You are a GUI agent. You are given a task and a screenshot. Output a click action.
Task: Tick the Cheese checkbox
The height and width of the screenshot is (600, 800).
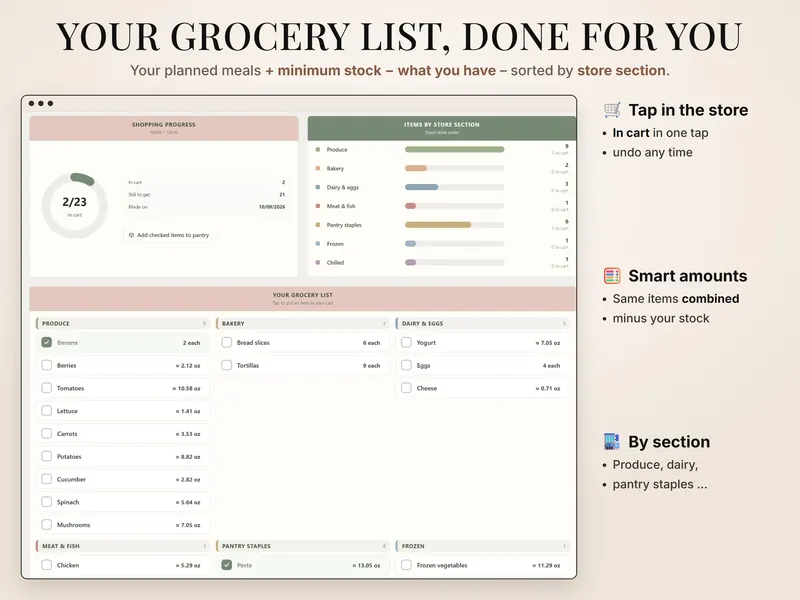(406, 388)
